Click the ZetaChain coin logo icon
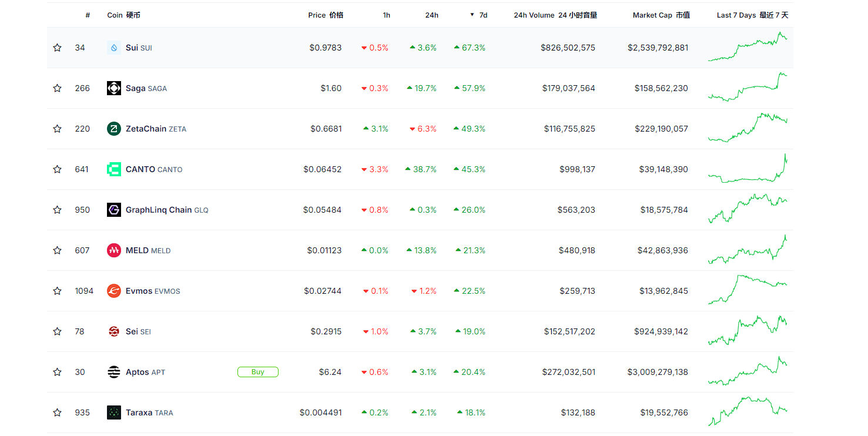This screenshot has width=868, height=436. [113, 129]
